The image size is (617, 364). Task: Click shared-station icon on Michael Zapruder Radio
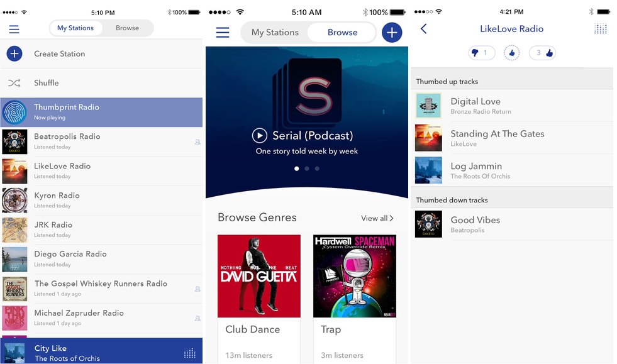pyautogui.click(x=197, y=318)
